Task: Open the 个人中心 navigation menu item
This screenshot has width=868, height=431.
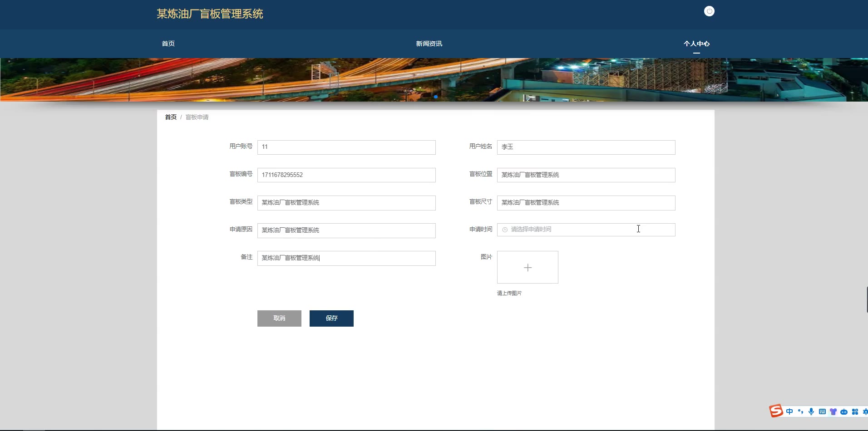Action: coord(696,44)
